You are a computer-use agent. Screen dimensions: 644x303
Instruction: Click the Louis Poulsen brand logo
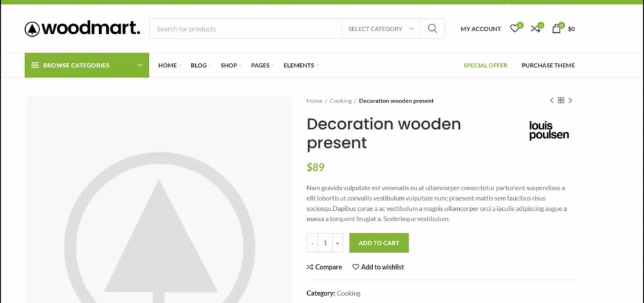point(549,131)
